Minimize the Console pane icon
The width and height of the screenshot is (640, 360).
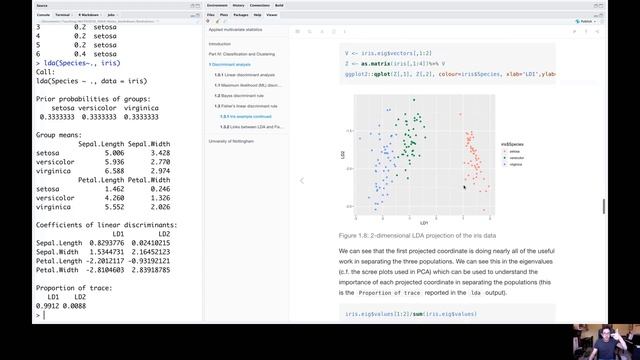pos(192,15)
